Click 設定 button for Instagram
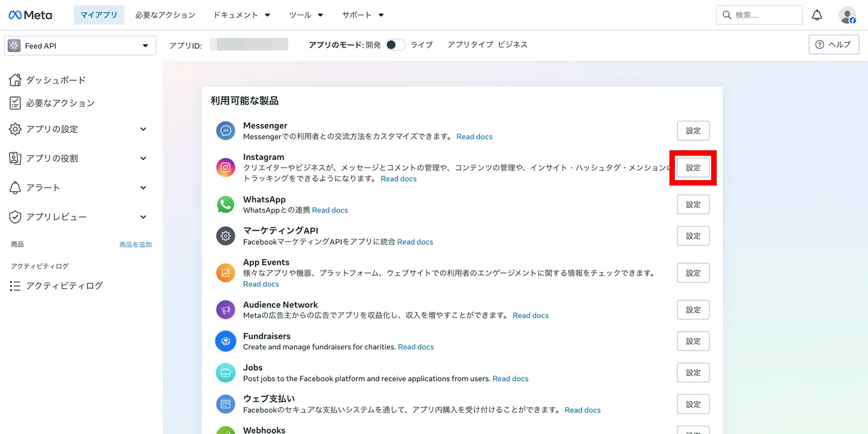 (x=693, y=168)
